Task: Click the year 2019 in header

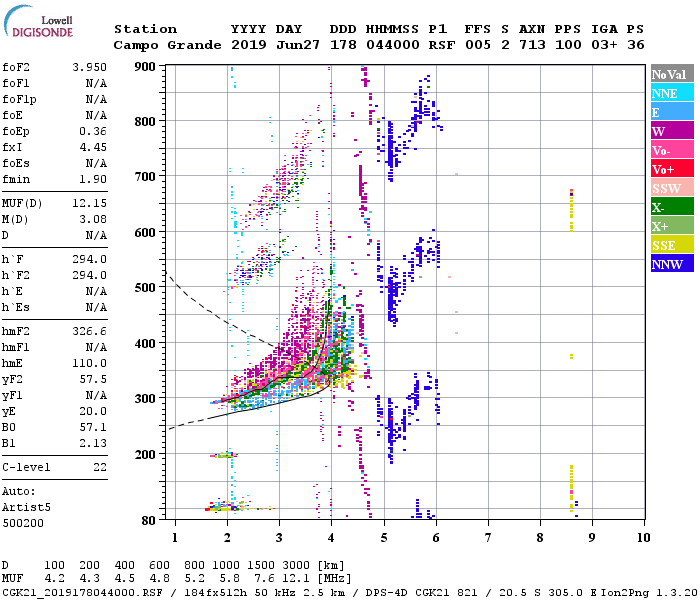Action: coord(249,45)
